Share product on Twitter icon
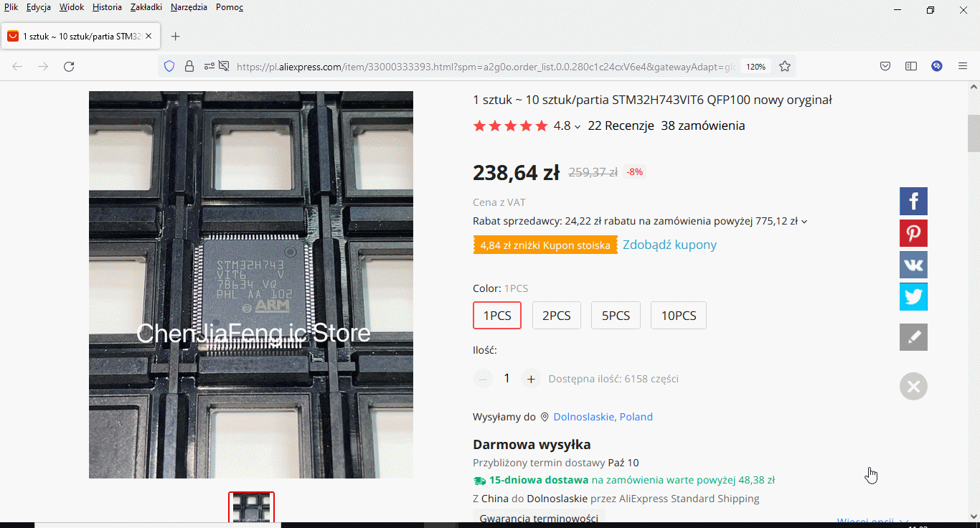980x528 pixels. 913,296
